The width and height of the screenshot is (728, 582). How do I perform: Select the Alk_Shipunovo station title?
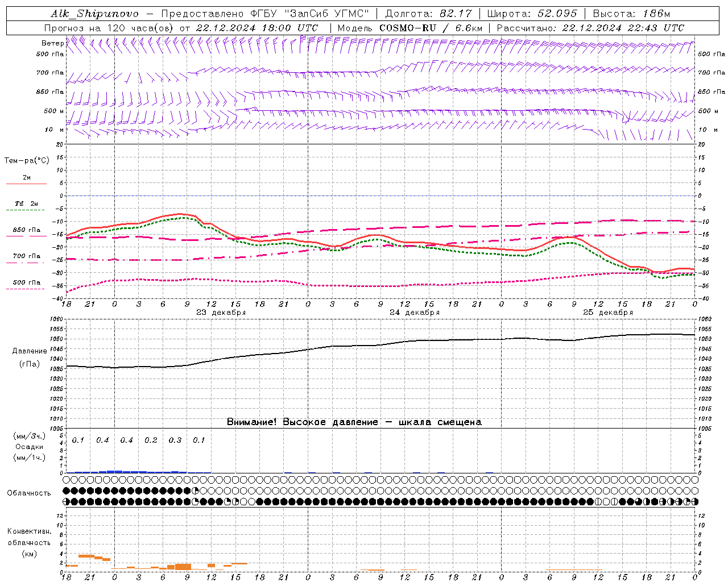tap(94, 14)
